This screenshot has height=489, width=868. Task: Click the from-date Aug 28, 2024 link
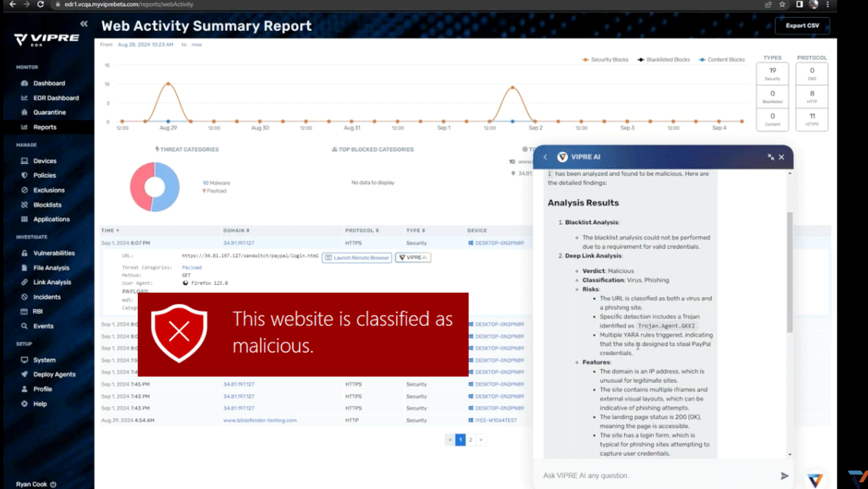(145, 45)
